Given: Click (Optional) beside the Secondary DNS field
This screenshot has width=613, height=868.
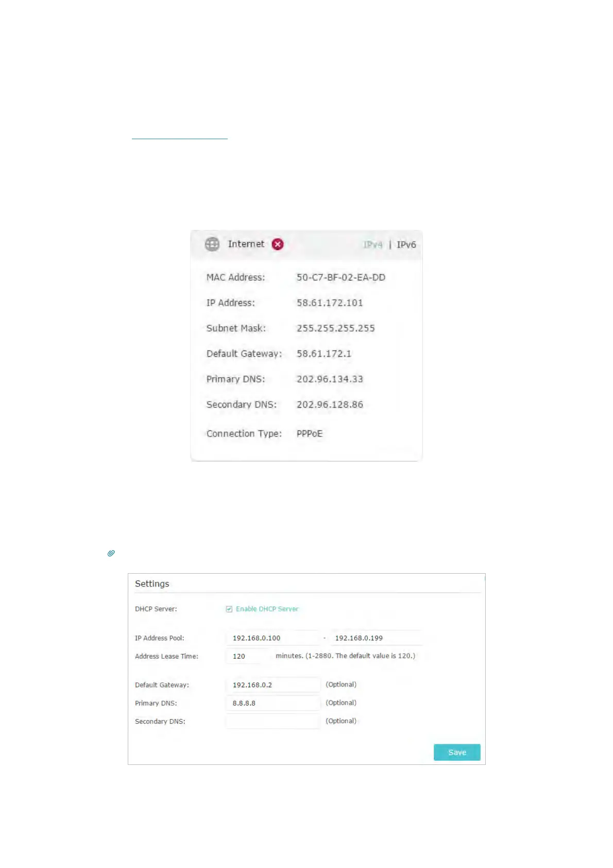Looking at the screenshot, I should 341,721.
